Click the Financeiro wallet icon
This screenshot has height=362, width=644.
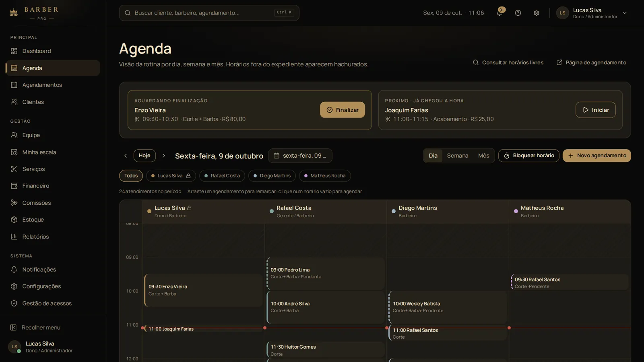click(14, 186)
